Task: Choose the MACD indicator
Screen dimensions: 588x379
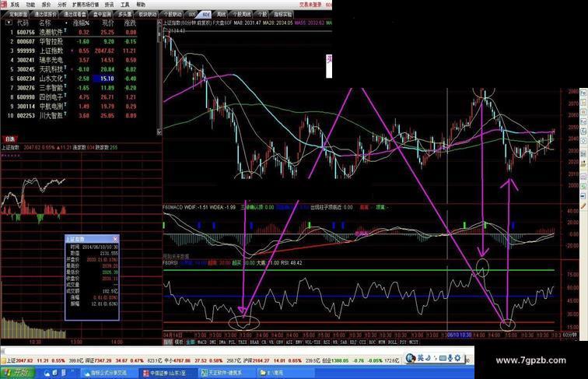Action: click(x=201, y=342)
